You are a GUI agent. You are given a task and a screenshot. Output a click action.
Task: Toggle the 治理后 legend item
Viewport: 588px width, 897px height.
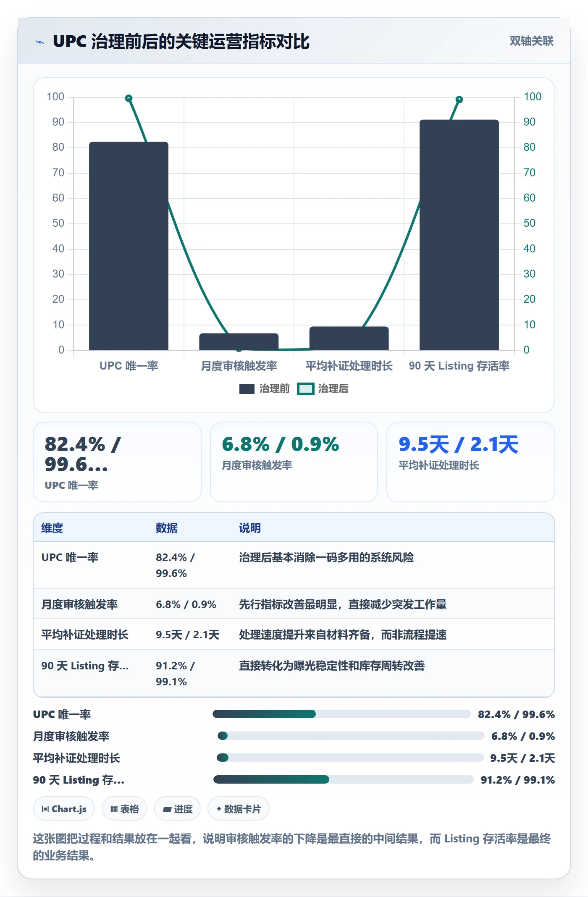point(323,389)
